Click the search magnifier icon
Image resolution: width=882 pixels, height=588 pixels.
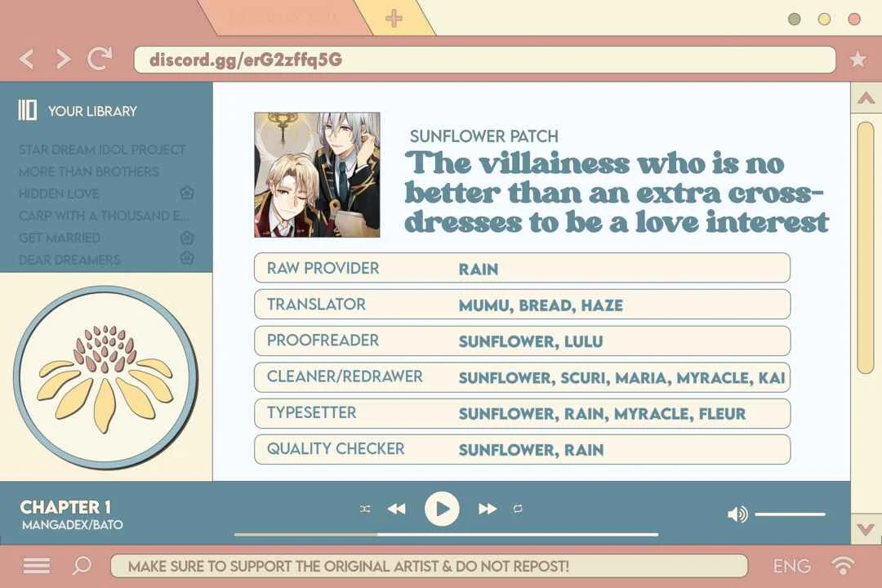coord(82,565)
